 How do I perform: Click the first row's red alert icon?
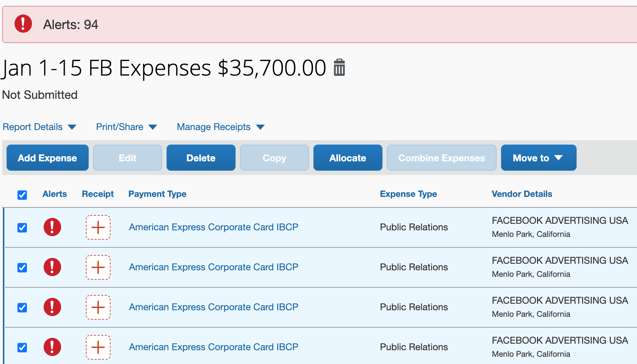tap(52, 227)
